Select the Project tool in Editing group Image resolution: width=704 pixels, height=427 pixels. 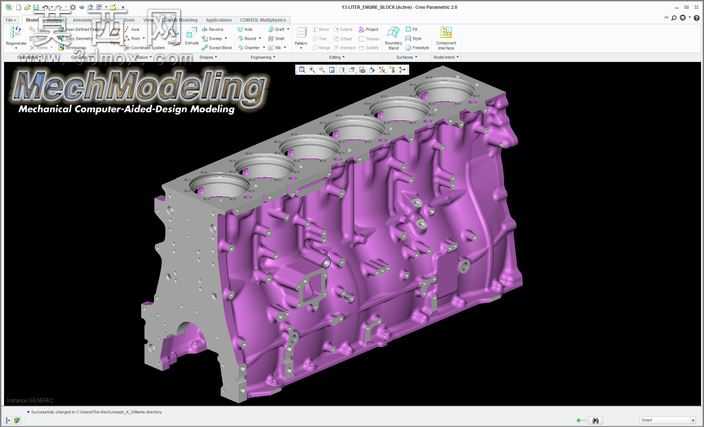tap(369, 29)
